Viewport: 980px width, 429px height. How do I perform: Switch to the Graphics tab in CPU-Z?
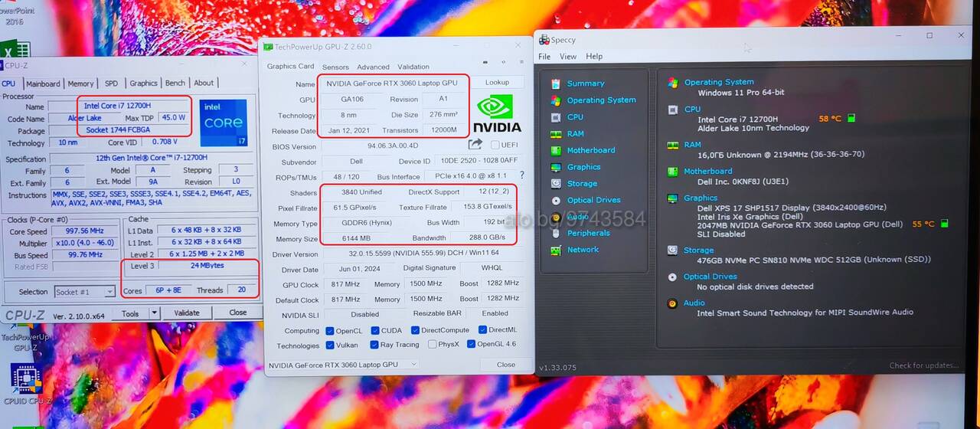tap(143, 84)
